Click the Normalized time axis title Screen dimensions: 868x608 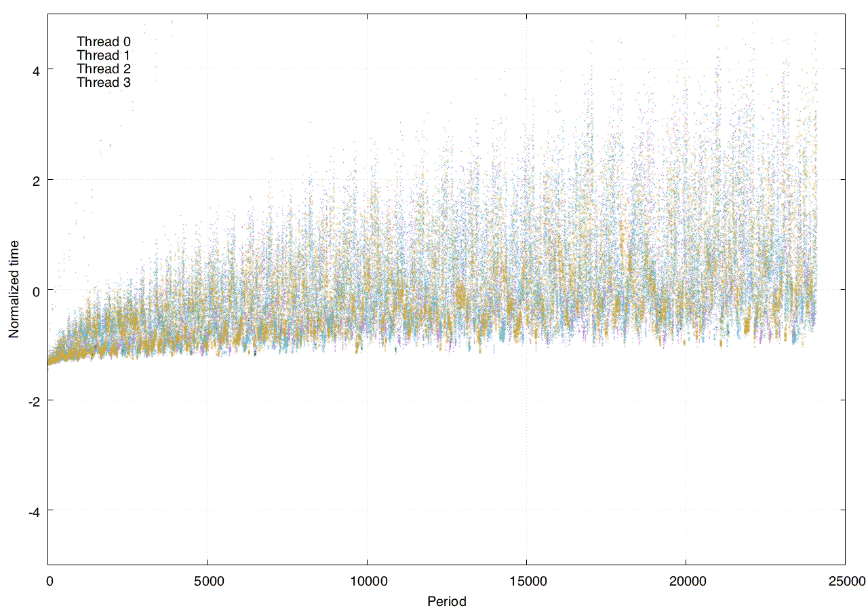coord(14,289)
